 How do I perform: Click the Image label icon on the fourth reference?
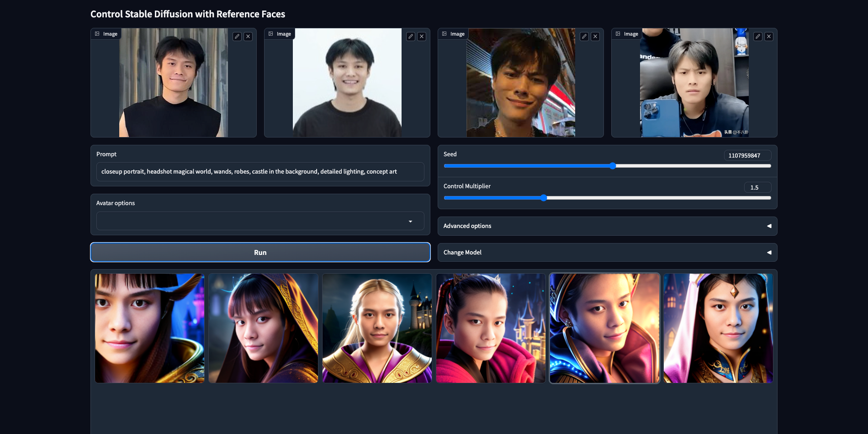pos(618,34)
